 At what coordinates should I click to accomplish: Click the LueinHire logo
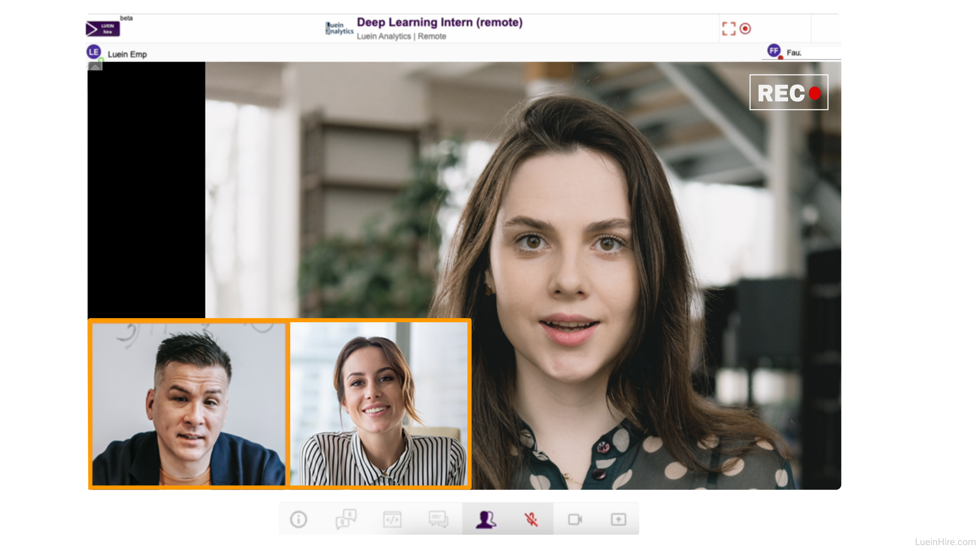(x=103, y=29)
